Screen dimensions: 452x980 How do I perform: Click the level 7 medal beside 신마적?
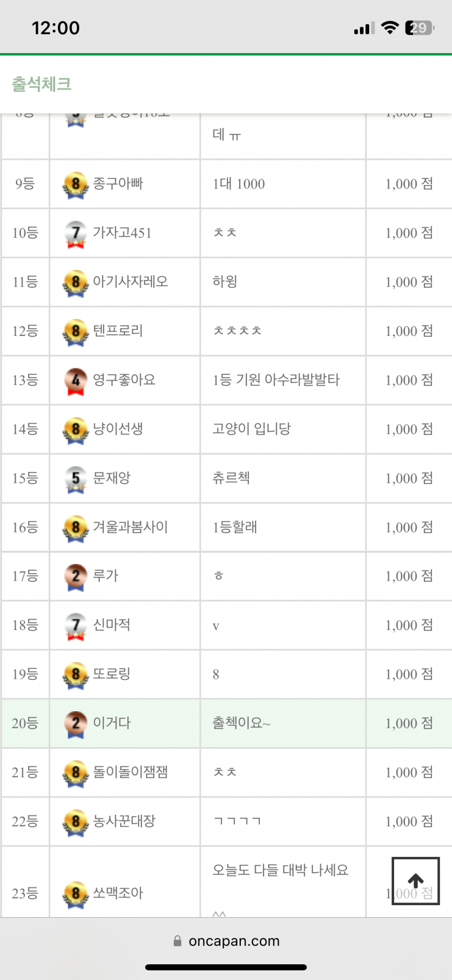(x=76, y=626)
